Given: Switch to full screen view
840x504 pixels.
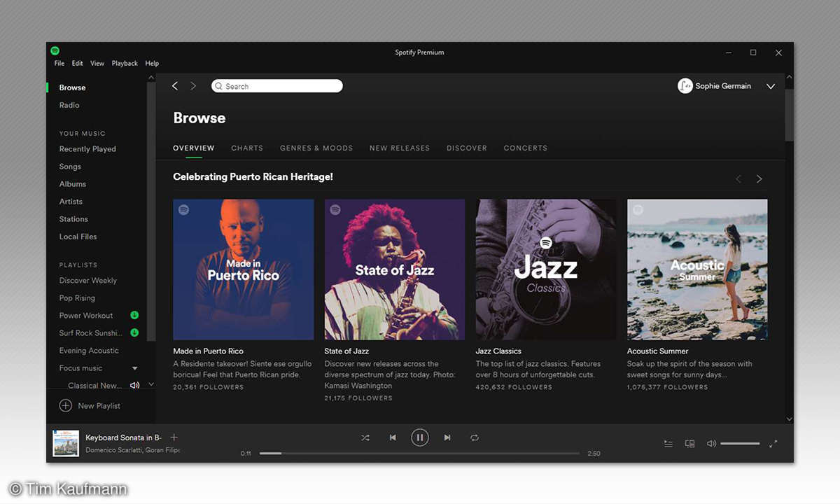Looking at the screenshot, I should click(773, 444).
